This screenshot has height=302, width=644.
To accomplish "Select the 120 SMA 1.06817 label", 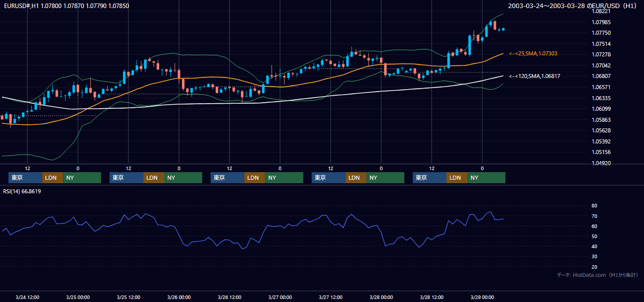I will pos(535,76).
